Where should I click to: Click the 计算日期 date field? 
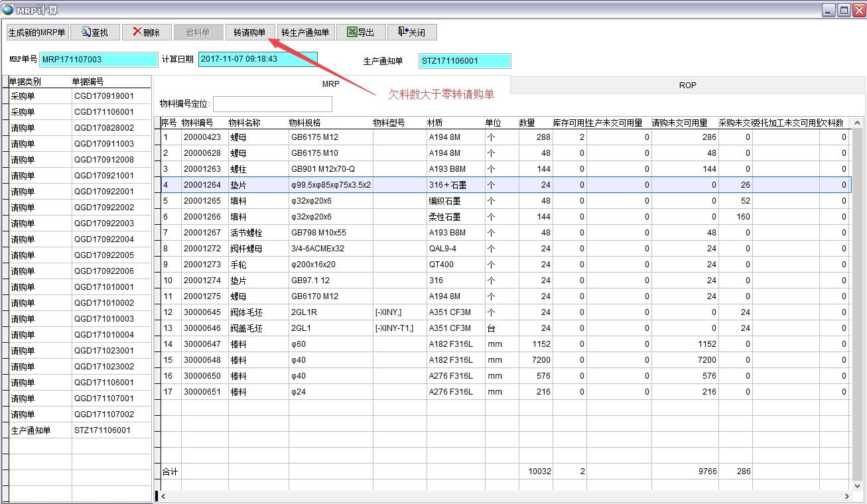coord(258,59)
